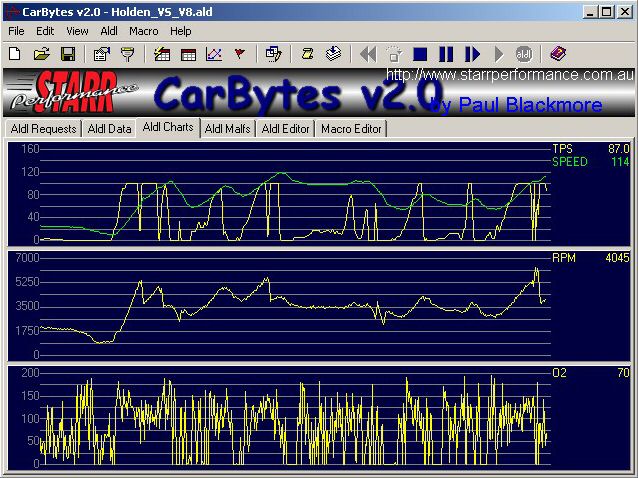Screen dimensions: 638x478
Task: Click the RPM value 4045
Action: pyautogui.click(x=617, y=258)
